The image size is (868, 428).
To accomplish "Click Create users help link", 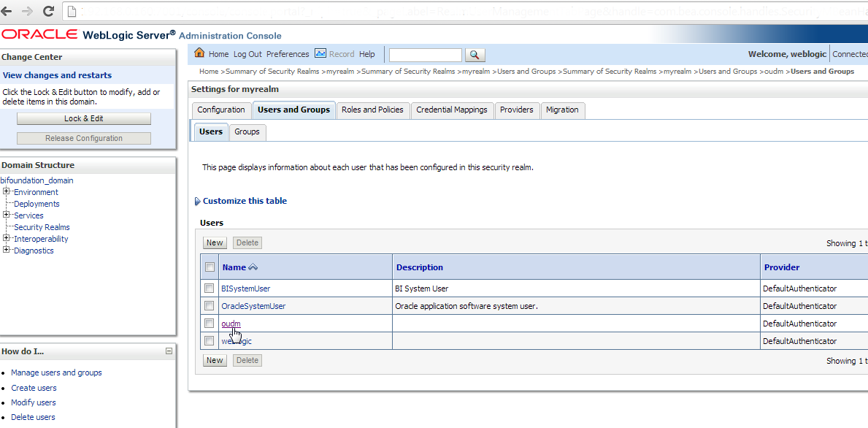I will [x=34, y=388].
